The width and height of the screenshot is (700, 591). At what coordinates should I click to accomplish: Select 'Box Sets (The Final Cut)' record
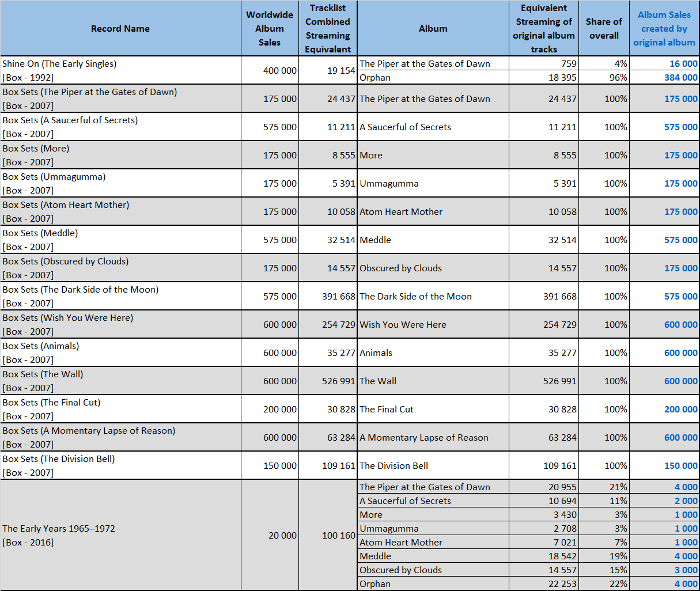pyautogui.click(x=120, y=409)
